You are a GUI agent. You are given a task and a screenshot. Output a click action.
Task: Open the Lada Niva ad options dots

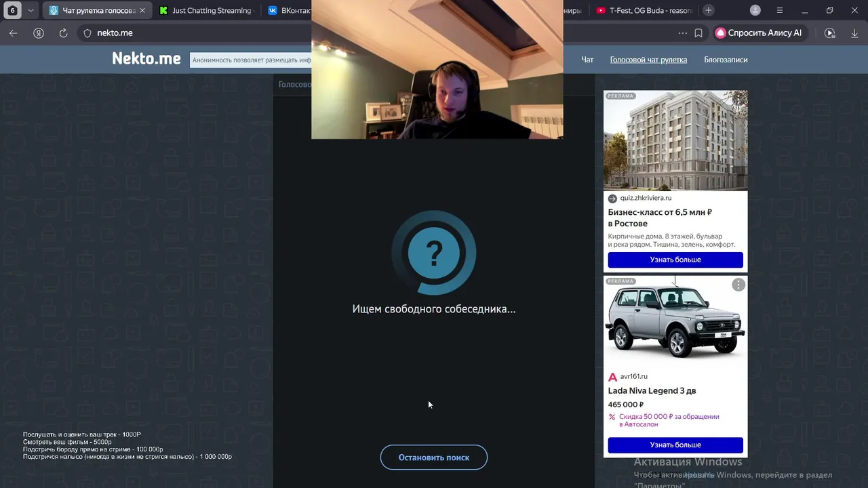[x=738, y=285]
